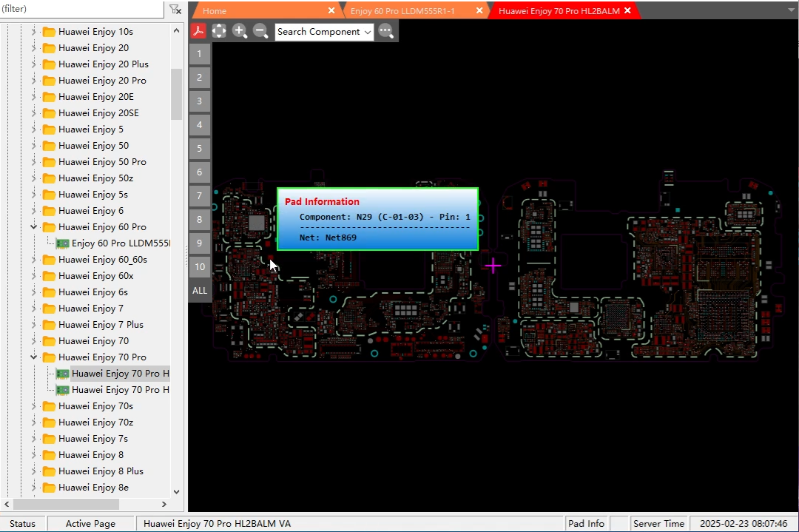Select layer button 2
799x532 pixels.
coord(199,78)
